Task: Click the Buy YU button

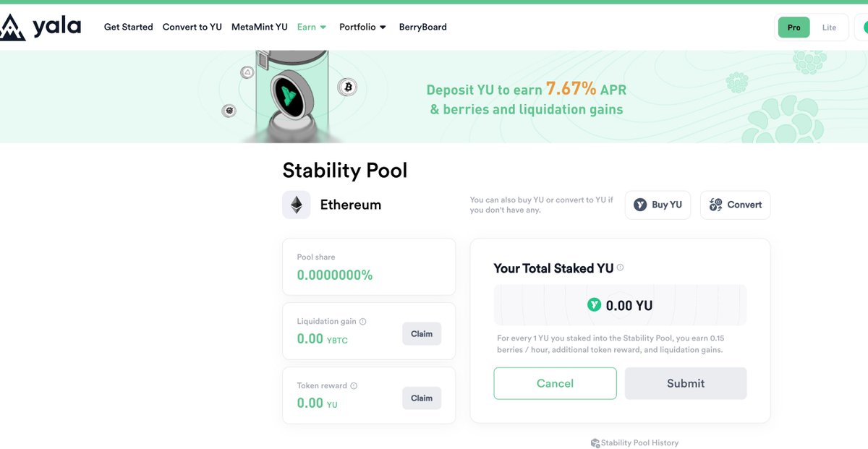Action: tap(658, 205)
